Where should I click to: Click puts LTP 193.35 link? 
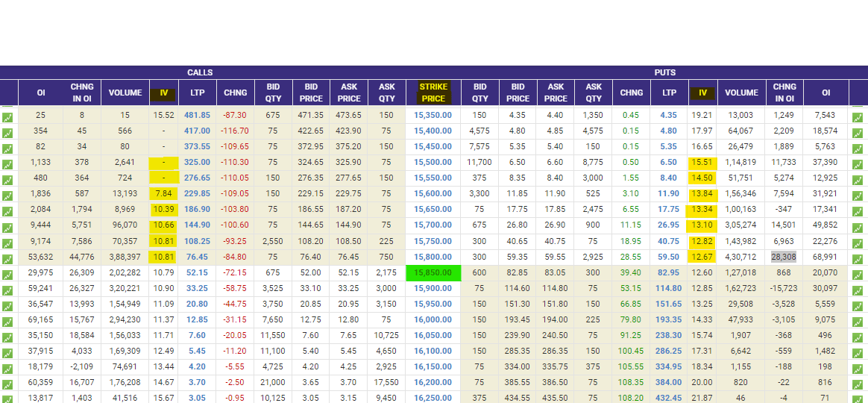669,320
